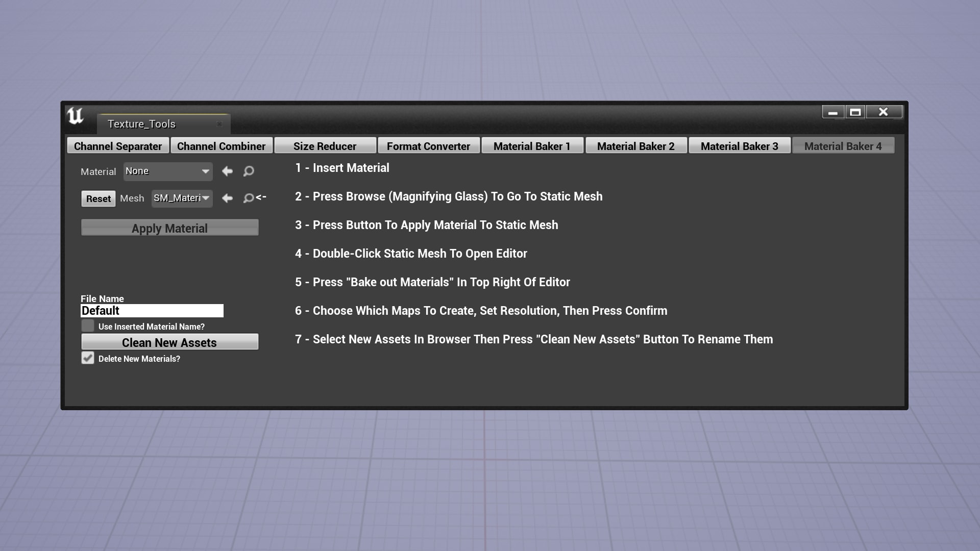Select the File Name field containing Default
Viewport: 980px width, 551px height.
point(151,311)
